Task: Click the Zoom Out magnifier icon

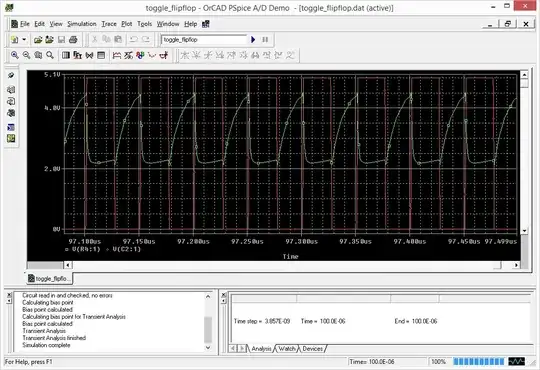Action: (x=27, y=55)
